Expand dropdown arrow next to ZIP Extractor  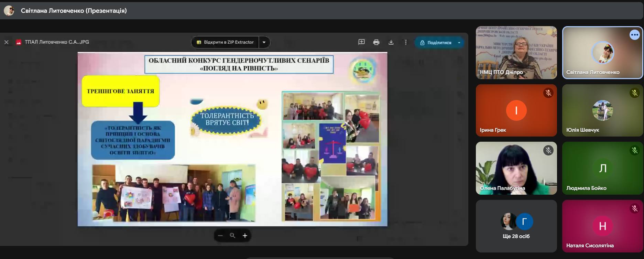pyautogui.click(x=264, y=42)
